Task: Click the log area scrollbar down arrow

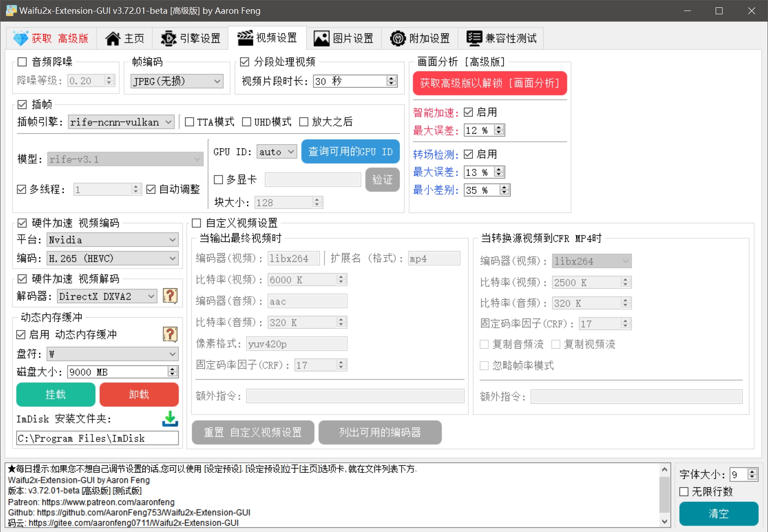Action: coord(665,521)
